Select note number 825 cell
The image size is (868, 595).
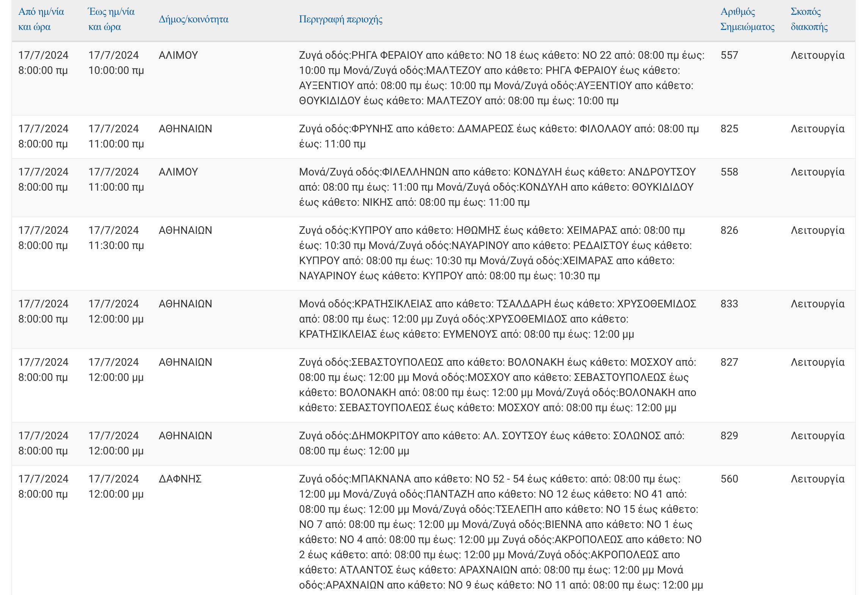(729, 129)
